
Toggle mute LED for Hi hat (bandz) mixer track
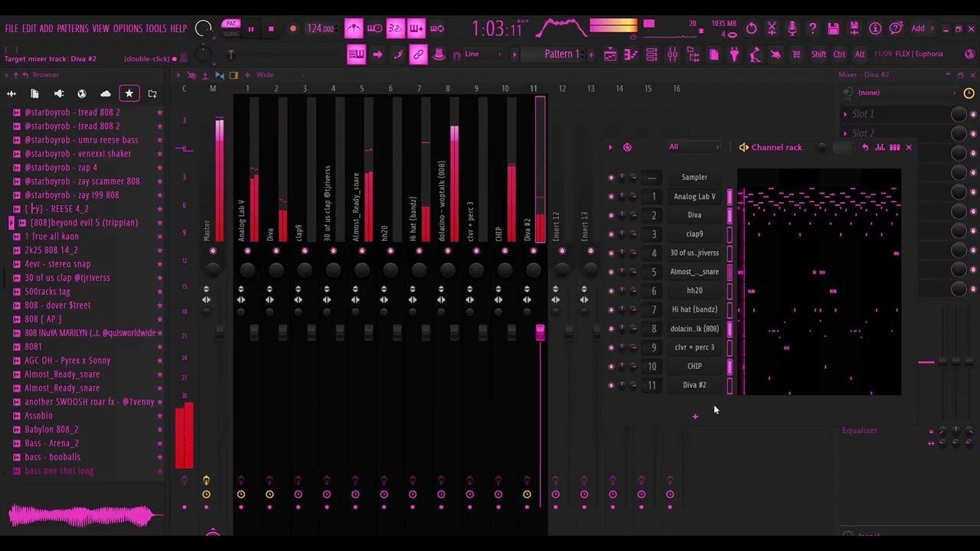(x=419, y=251)
